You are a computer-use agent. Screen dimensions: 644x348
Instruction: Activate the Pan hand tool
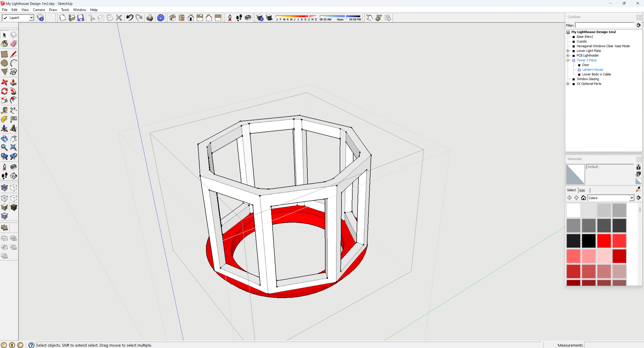tap(13, 139)
